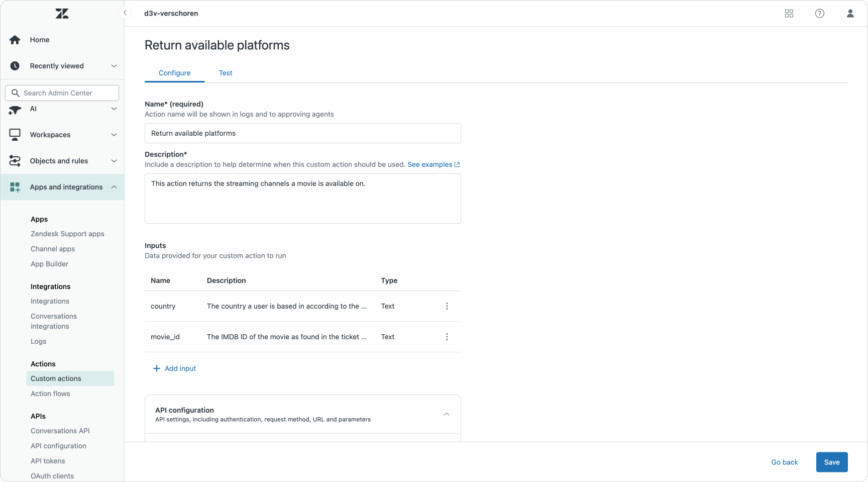
Task: Go to Home in sidebar
Action: (x=40, y=40)
